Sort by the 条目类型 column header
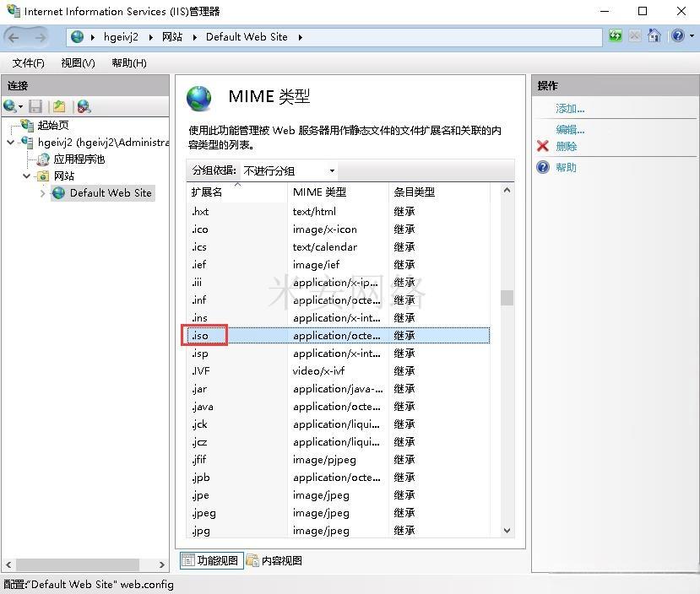 439,192
